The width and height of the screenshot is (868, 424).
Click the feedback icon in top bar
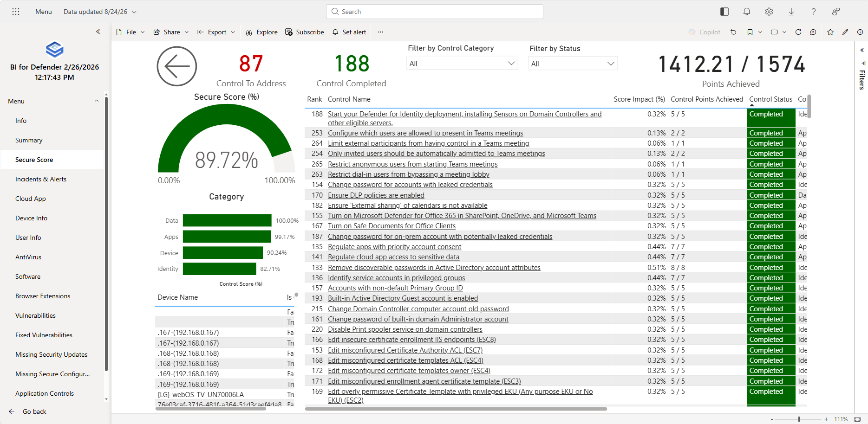(x=836, y=12)
